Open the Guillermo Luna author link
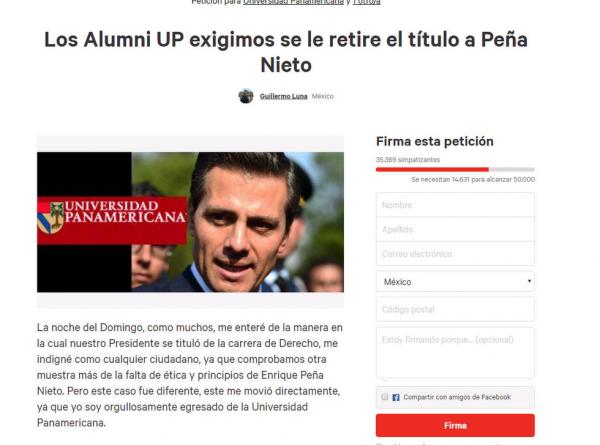This screenshot has height=445, width=600. 282,96
